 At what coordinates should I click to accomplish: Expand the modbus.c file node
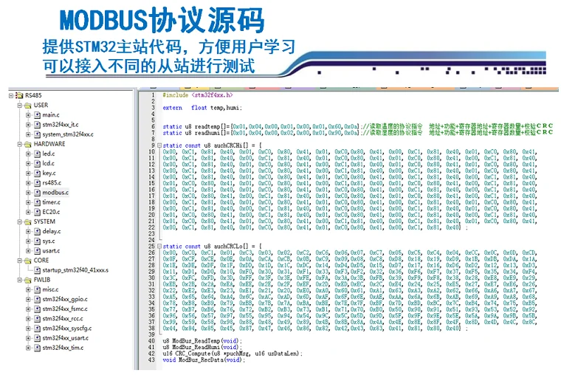pyautogui.click(x=28, y=193)
